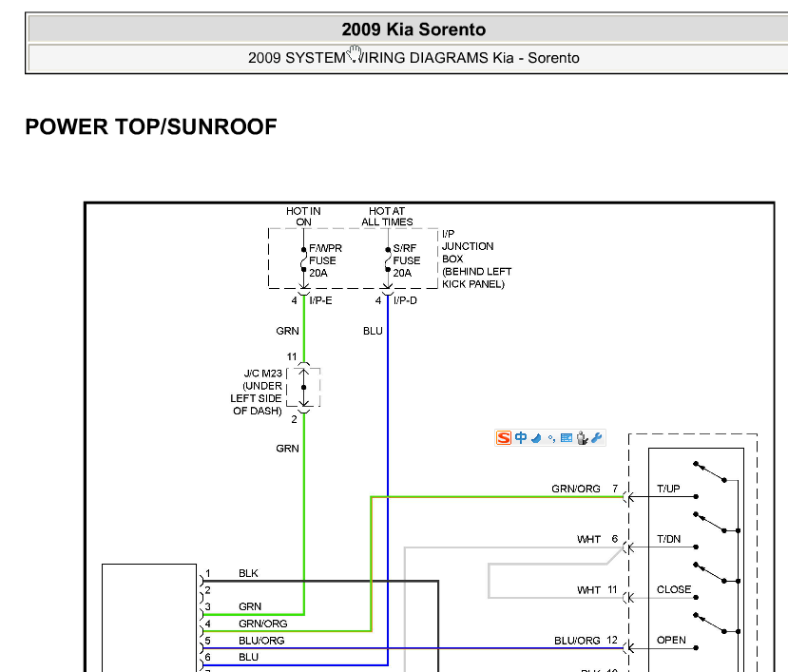Click the CLOSE switch label

[674, 589]
